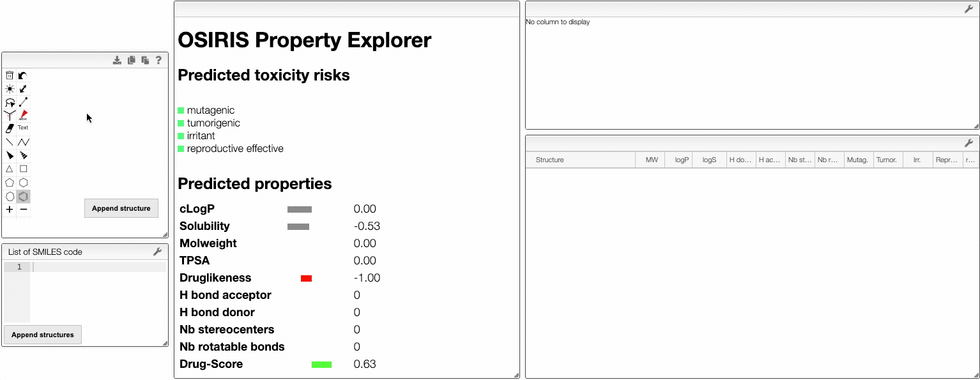Sort by the MW column header

pos(650,160)
